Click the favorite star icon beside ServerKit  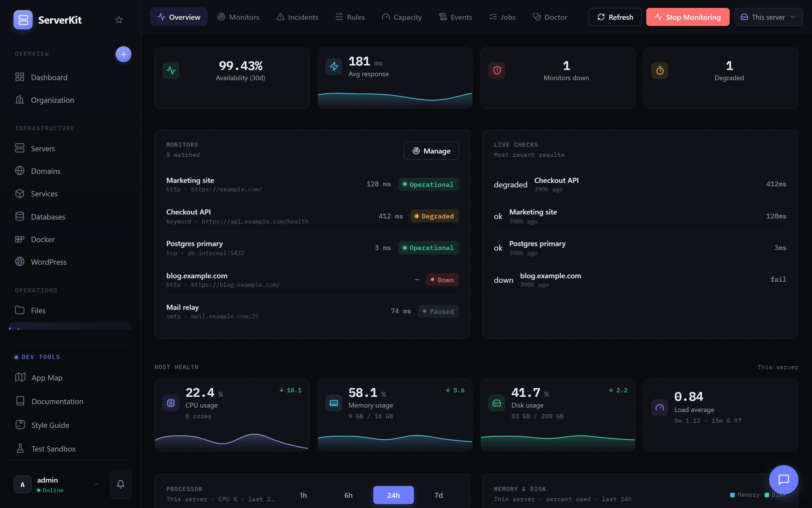(x=119, y=20)
